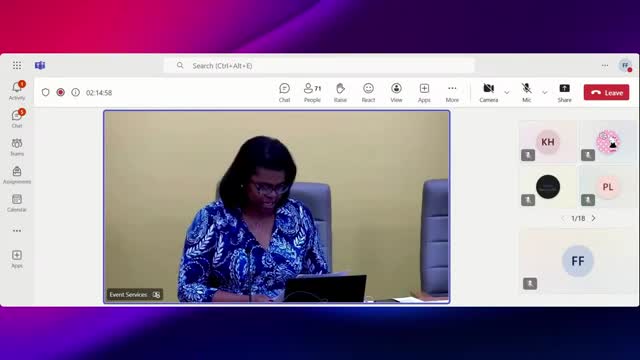Show the People participants list
The width and height of the screenshot is (640, 360).
312,93
